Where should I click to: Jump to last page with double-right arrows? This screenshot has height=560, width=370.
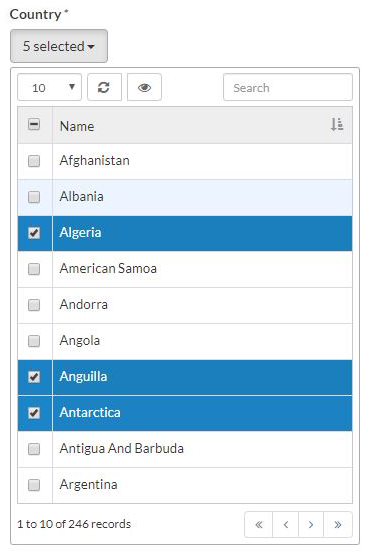pyautogui.click(x=338, y=524)
